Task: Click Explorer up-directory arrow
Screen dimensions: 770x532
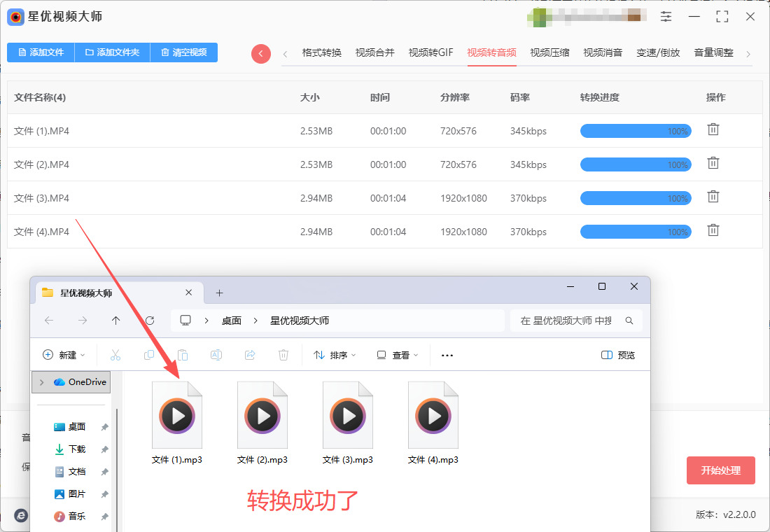Action: coord(116,321)
